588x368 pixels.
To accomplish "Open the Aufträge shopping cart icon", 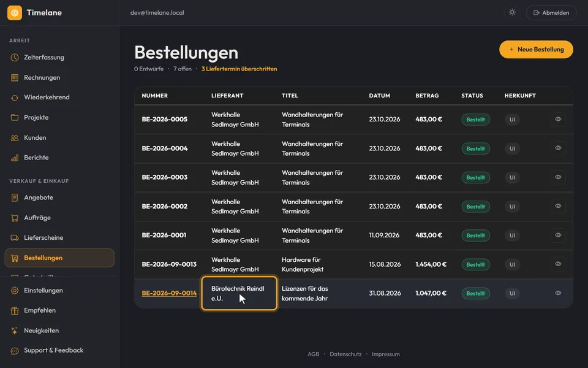I will pos(15,218).
